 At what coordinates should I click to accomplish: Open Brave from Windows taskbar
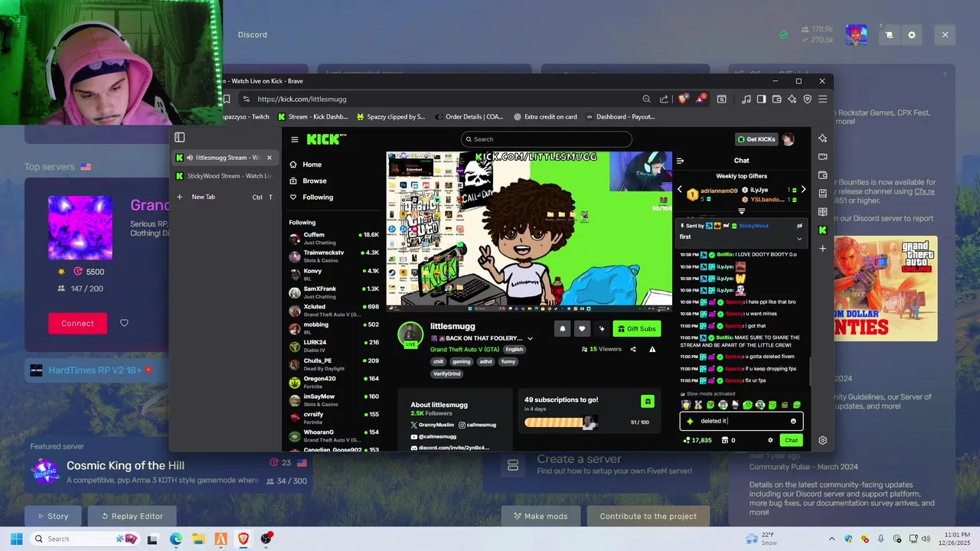click(x=243, y=539)
